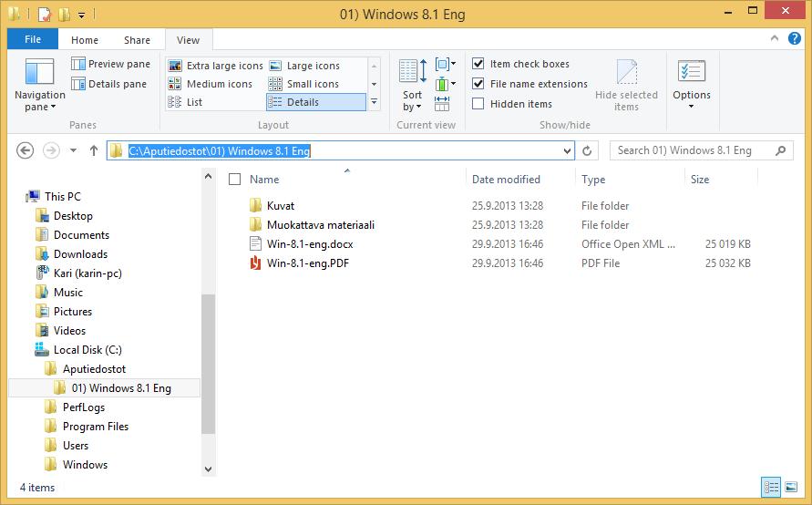Toggle the Details pane
The image size is (812, 505).
[108, 84]
